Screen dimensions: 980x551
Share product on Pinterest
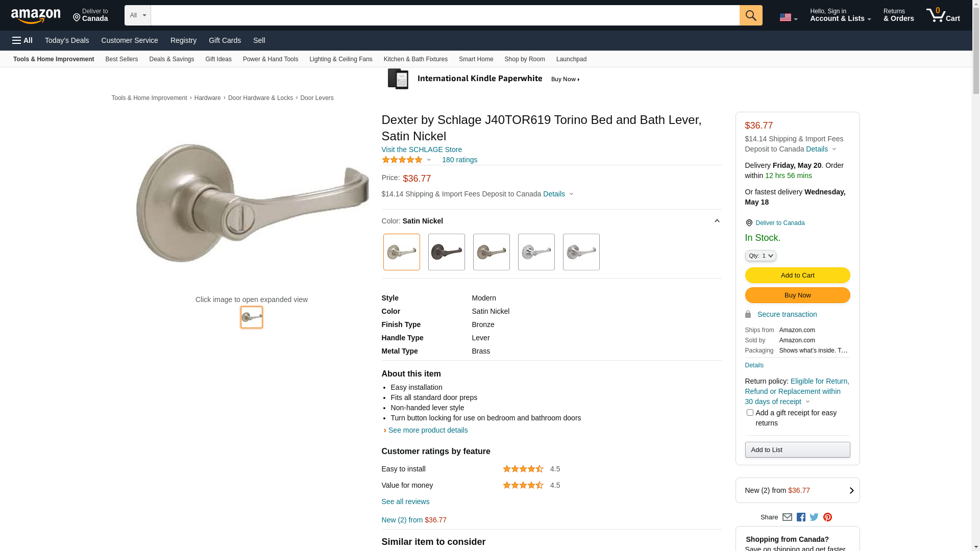pos(827,517)
